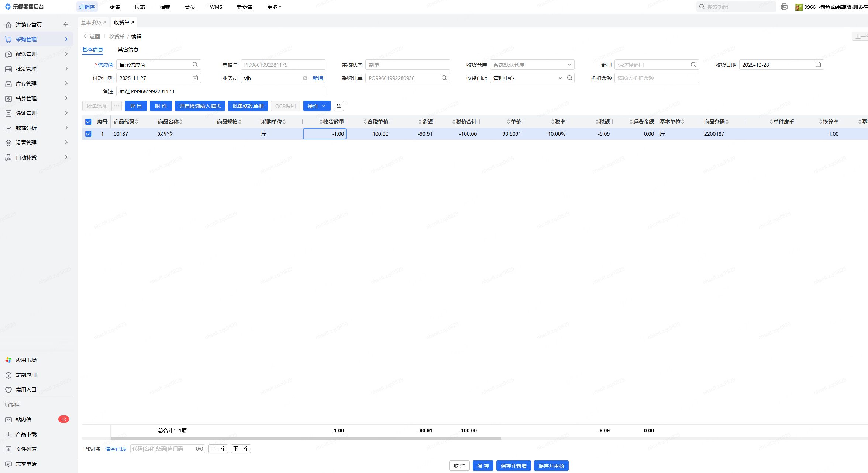
Task: Collapse sidebar with the arrow icon
Action: pos(66,24)
